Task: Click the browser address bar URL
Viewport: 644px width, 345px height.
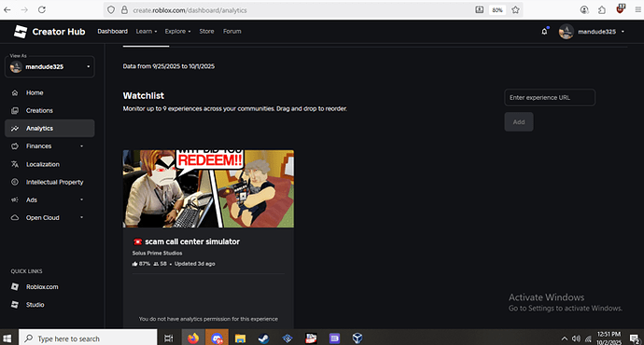Action: [x=189, y=10]
